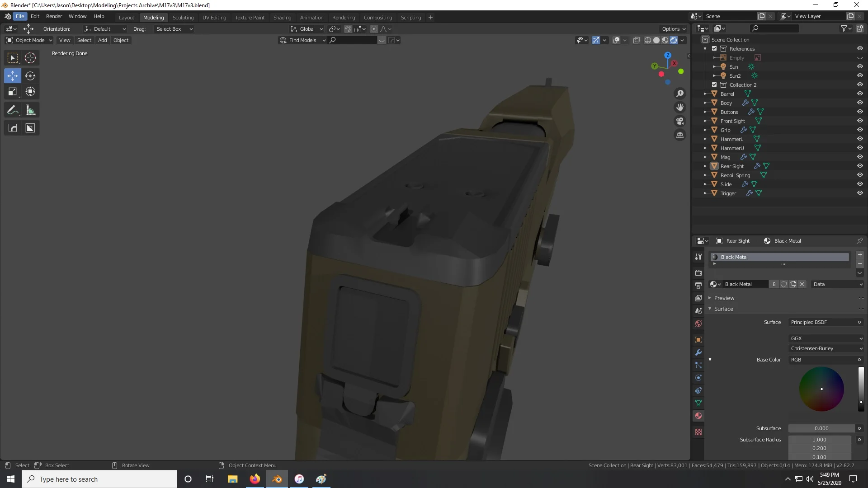This screenshot has height=488, width=868.
Task: Open the Object Mode dropdown
Action: point(29,40)
